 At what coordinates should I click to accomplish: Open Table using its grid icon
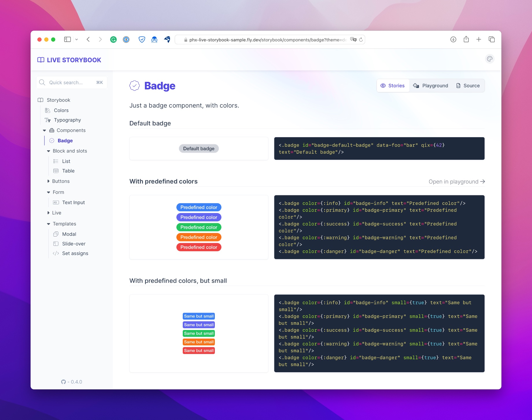pos(56,171)
